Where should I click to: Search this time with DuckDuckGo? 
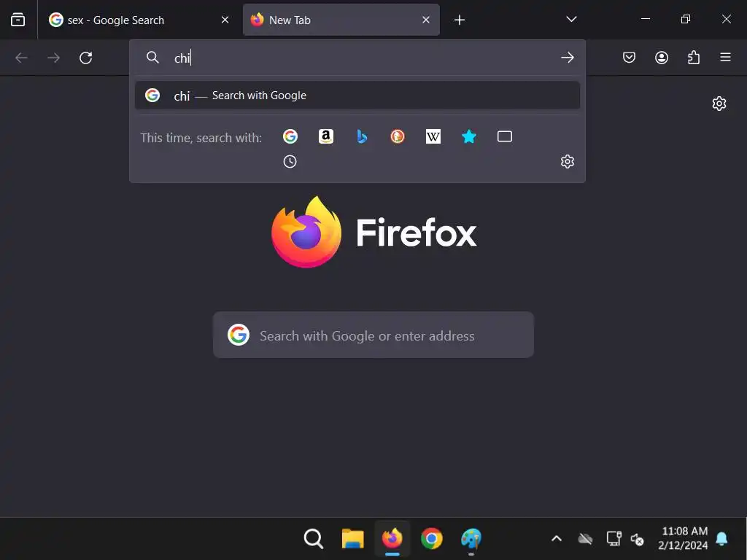[398, 136]
